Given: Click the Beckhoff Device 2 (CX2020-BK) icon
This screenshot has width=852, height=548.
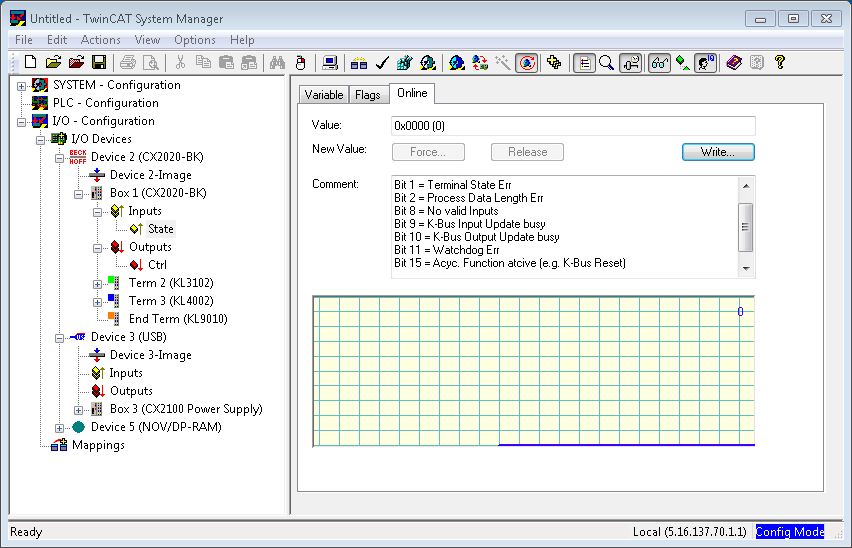Looking at the screenshot, I should click(78, 157).
